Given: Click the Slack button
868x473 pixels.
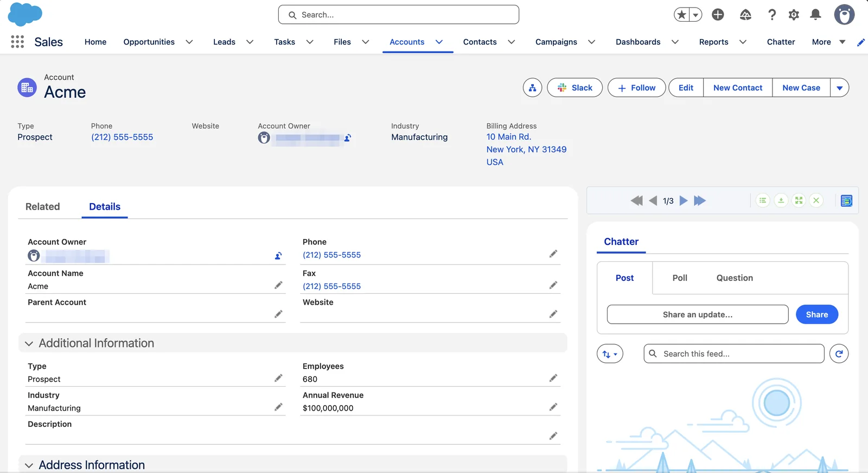Looking at the screenshot, I should [x=575, y=87].
